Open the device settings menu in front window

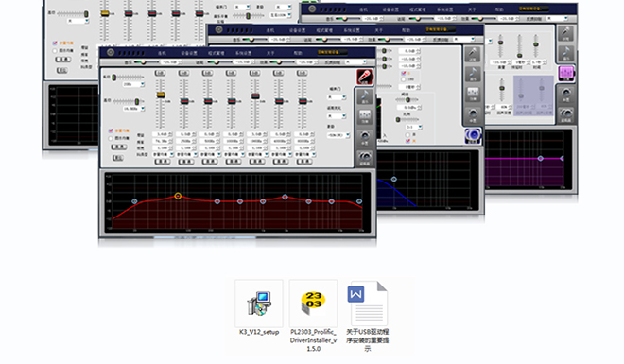[x=189, y=53]
